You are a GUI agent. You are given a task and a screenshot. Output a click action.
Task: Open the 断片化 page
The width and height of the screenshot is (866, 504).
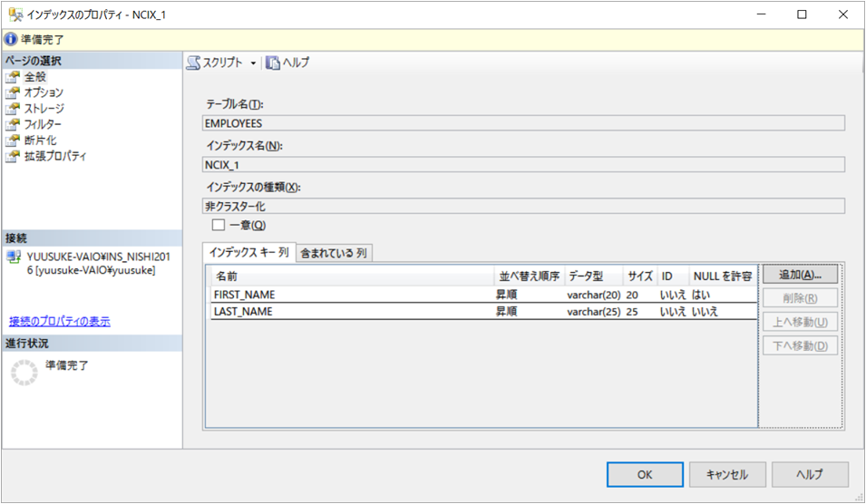pos(40,141)
